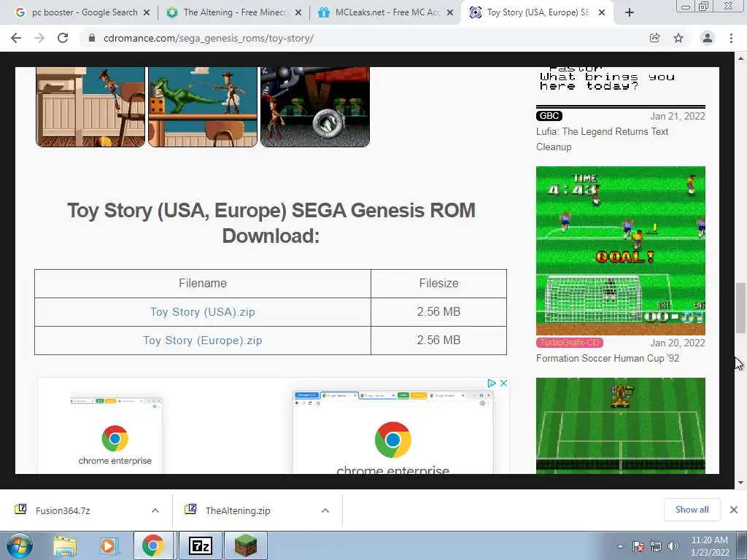Open first Toy Story screenshot thumbnail
This screenshot has height=560, width=747.
click(x=90, y=106)
